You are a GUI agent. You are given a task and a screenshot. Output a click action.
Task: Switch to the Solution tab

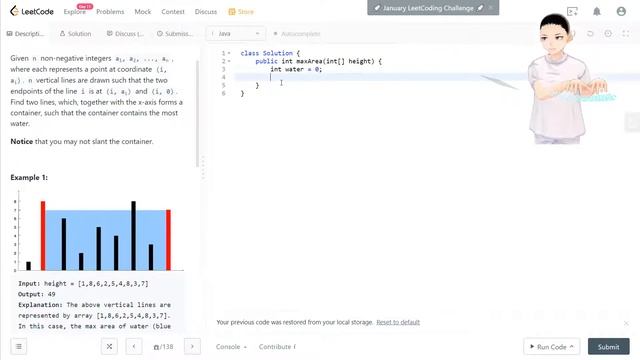click(76, 33)
